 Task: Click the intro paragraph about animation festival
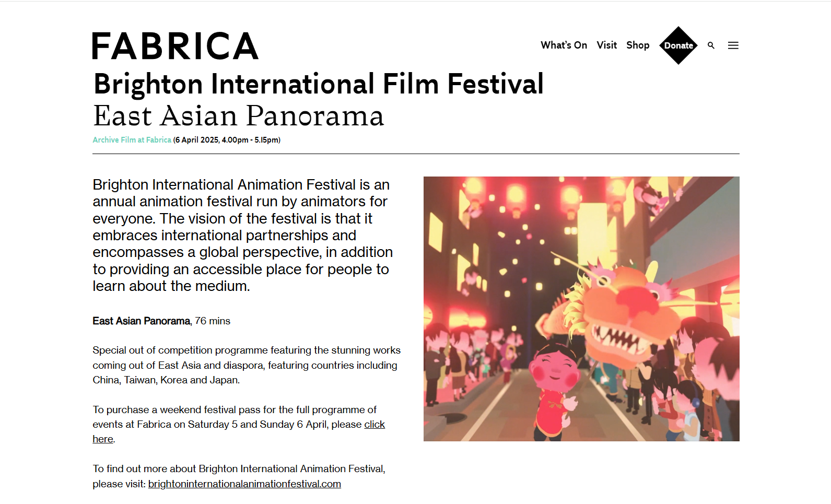[243, 236]
